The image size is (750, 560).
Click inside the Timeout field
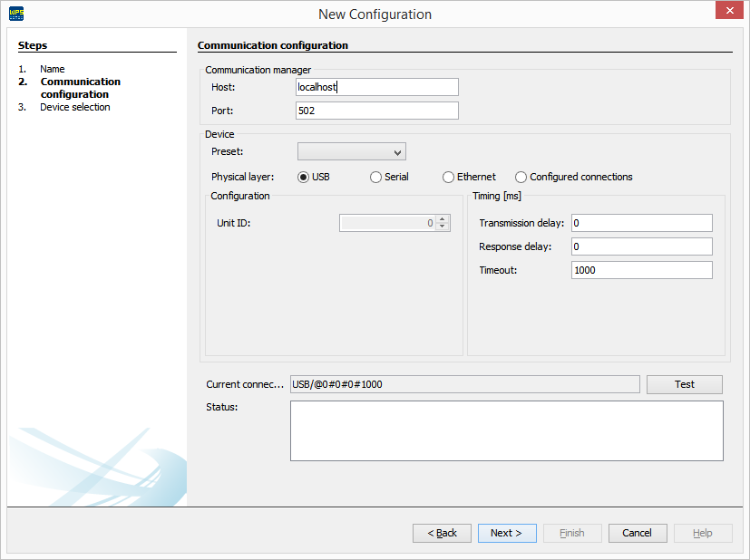641,269
